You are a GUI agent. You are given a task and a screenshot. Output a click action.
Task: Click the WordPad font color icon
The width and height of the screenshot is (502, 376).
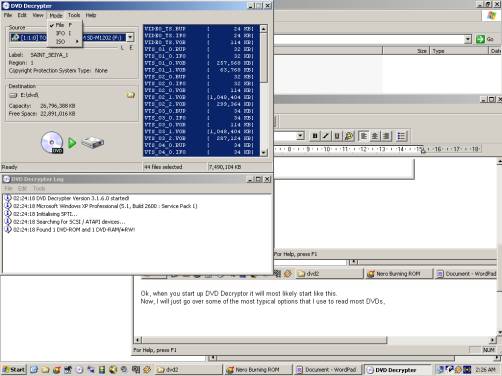[x=348, y=136]
